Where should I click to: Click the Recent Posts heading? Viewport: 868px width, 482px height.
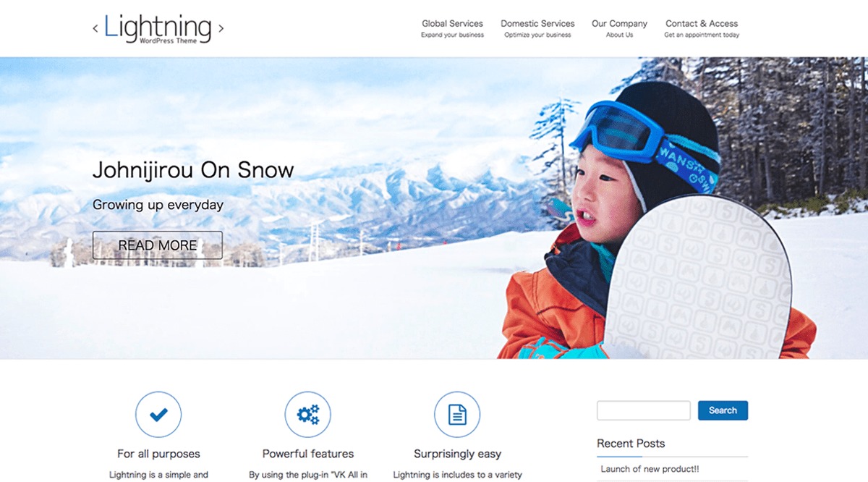pyautogui.click(x=631, y=444)
